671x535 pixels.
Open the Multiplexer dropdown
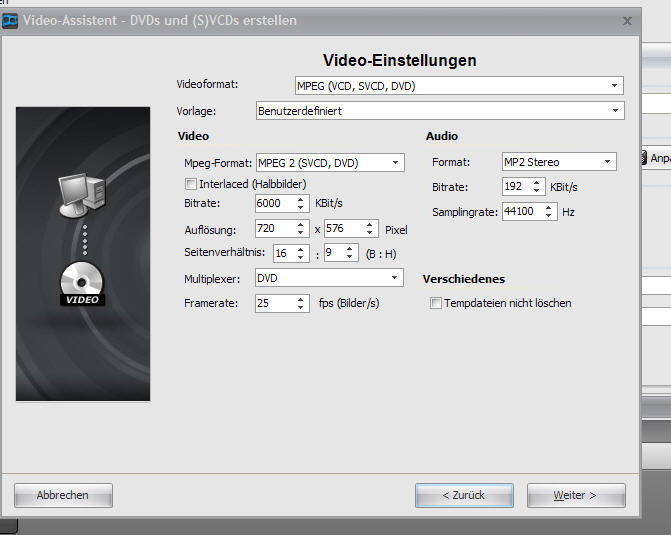pyautogui.click(x=329, y=278)
